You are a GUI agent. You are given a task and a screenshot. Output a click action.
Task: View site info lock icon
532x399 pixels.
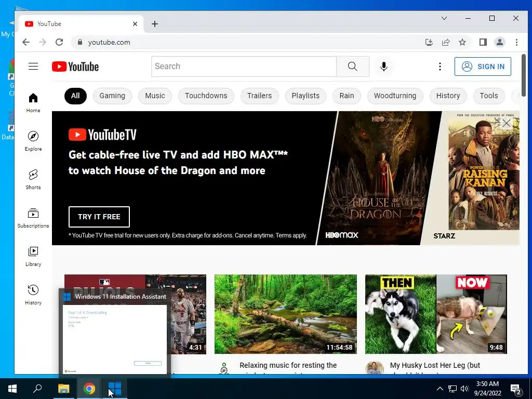pyautogui.click(x=79, y=42)
